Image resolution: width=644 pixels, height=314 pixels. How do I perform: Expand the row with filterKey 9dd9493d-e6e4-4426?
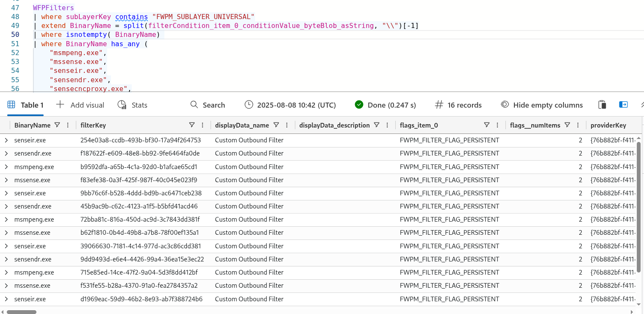pyautogui.click(x=6, y=259)
